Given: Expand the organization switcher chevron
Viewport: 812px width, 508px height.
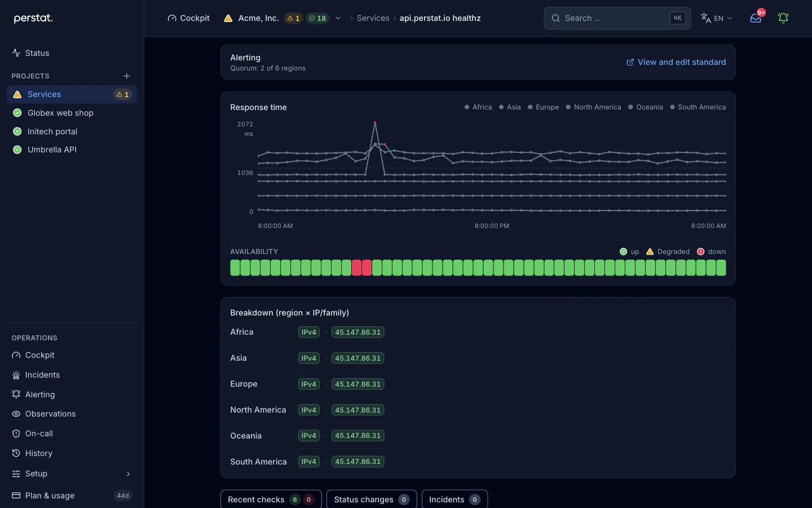Looking at the screenshot, I should (338, 18).
